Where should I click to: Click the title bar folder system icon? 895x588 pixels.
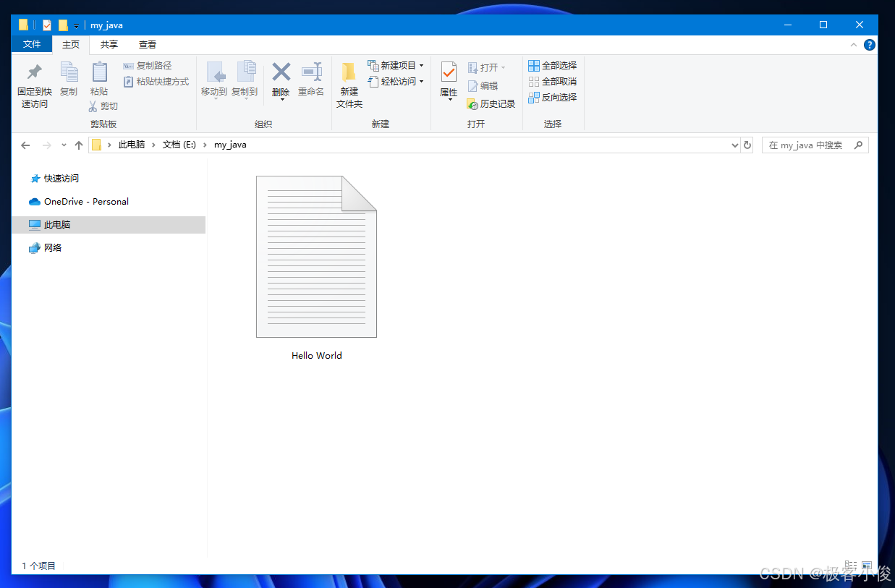click(x=23, y=25)
